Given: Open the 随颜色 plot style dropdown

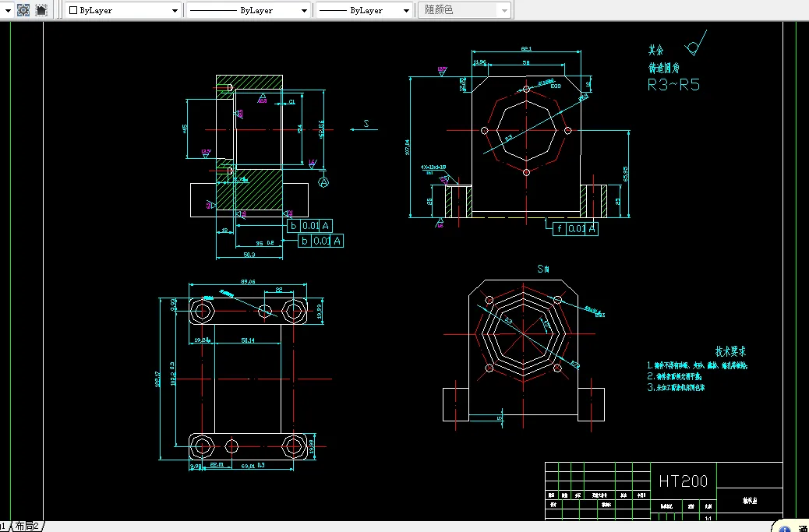Looking at the screenshot, I should tap(465, 10).
